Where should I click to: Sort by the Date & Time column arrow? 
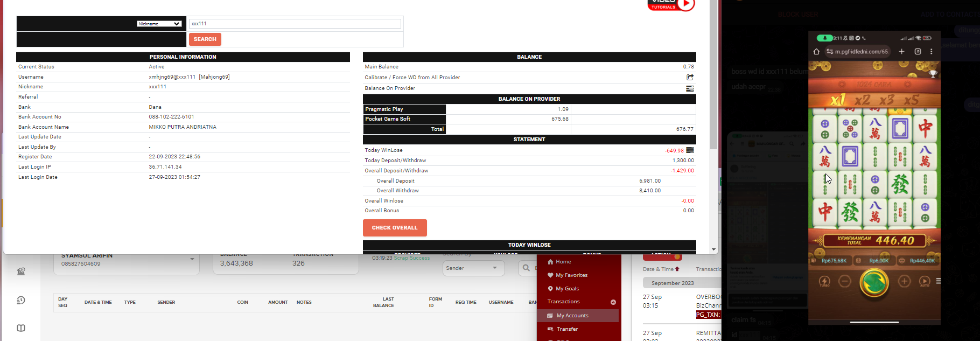coord(677,269)
